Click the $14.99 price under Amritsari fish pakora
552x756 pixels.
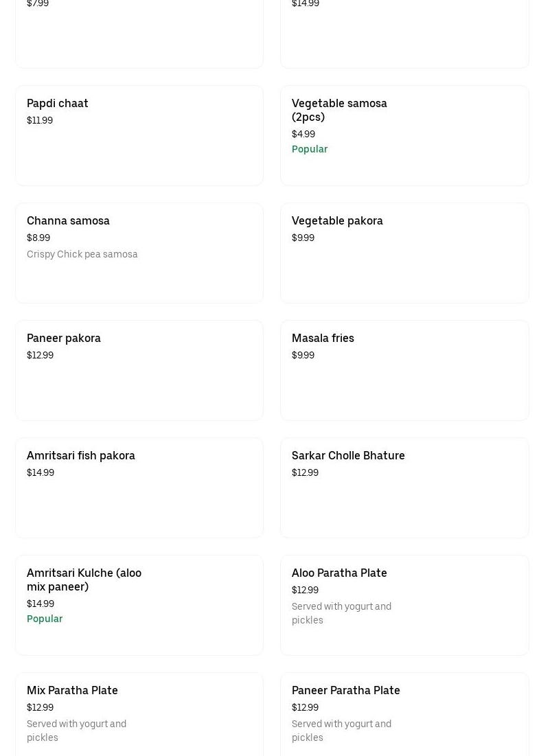pos(41,472)
